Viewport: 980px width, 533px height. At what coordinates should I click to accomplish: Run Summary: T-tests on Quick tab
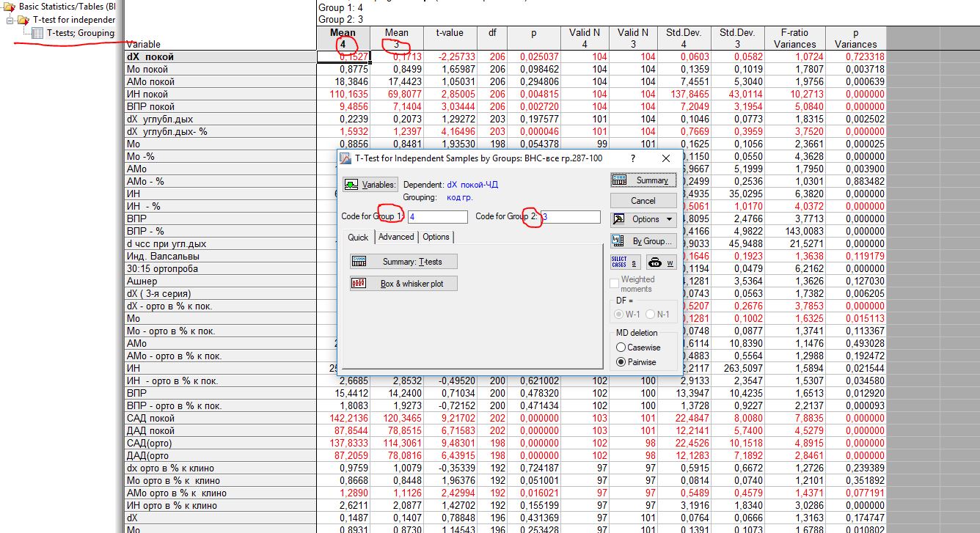(x=403, y=262)
